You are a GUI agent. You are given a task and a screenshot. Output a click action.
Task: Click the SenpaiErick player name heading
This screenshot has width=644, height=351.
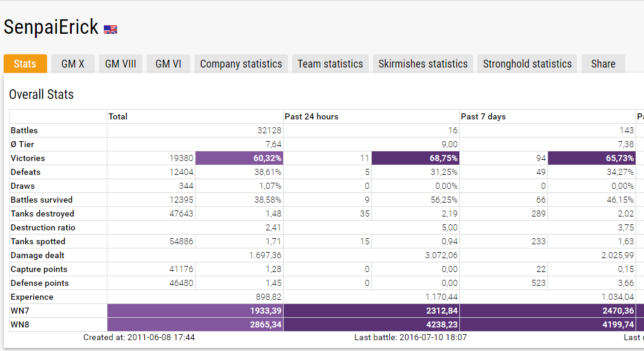pyautogui.click(x=51, y=27)
